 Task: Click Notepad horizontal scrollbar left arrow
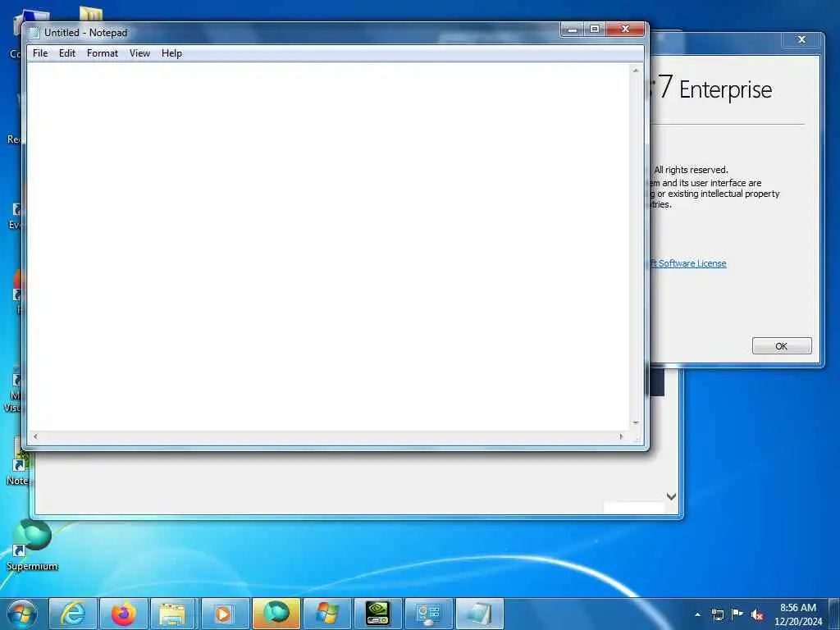(35, 436)
